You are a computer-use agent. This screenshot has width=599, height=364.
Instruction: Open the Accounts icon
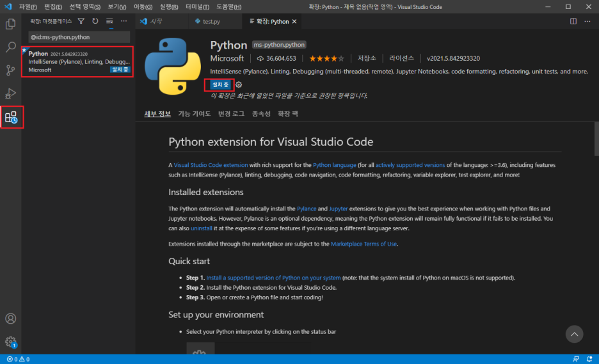pos(11,319)
